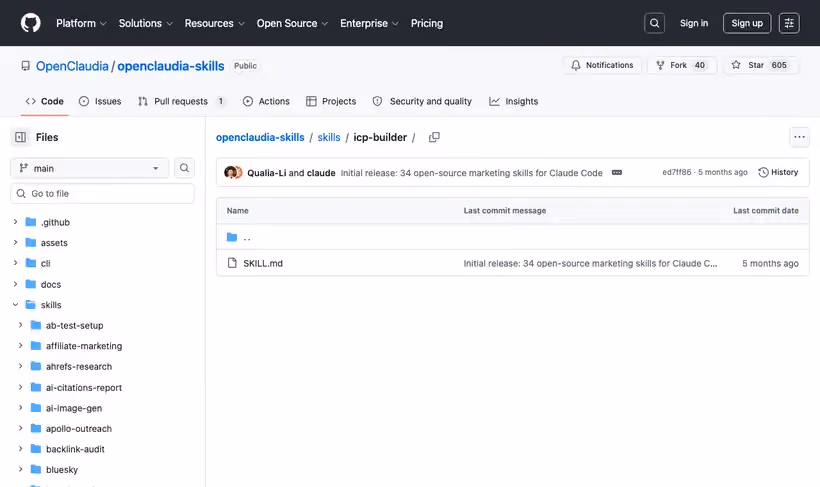This screenshot has height=487, width=820.
Task: Expand the .github folder chevron
Action: pos(15,222)
